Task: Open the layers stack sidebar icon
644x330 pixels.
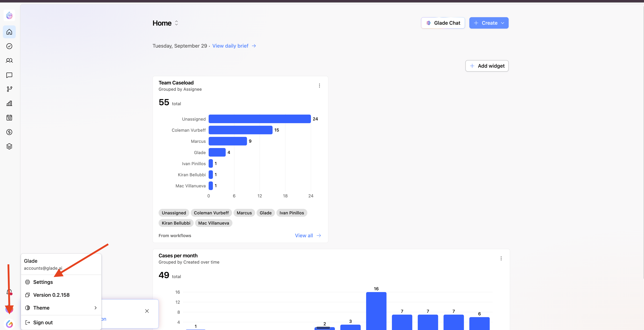Action: pyautogui.click(x=9, y=146)
